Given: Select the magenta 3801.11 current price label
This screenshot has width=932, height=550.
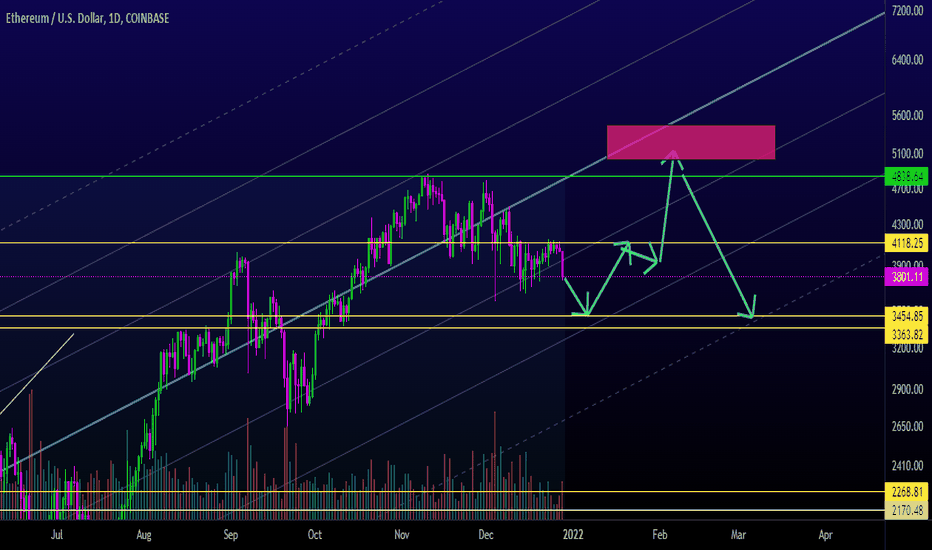Looking at the screenshot, I should pos(906,276).
